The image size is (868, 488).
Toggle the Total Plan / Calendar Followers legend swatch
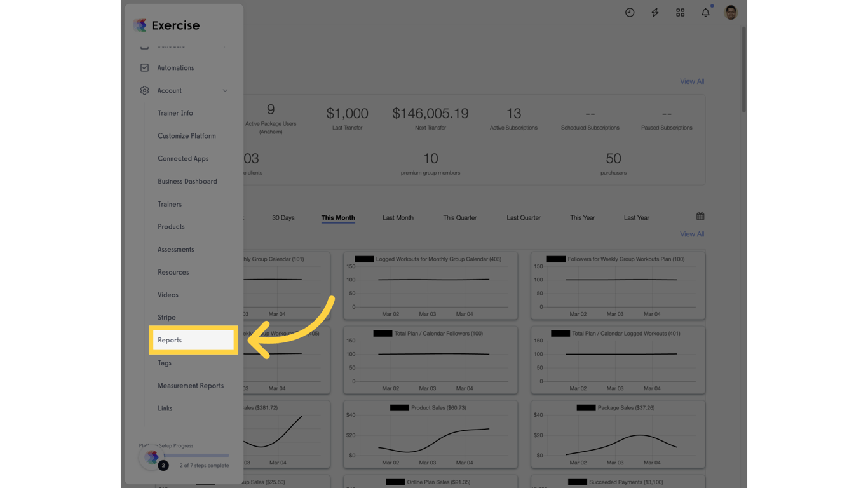pyautogui.click(x=383, y=334)
